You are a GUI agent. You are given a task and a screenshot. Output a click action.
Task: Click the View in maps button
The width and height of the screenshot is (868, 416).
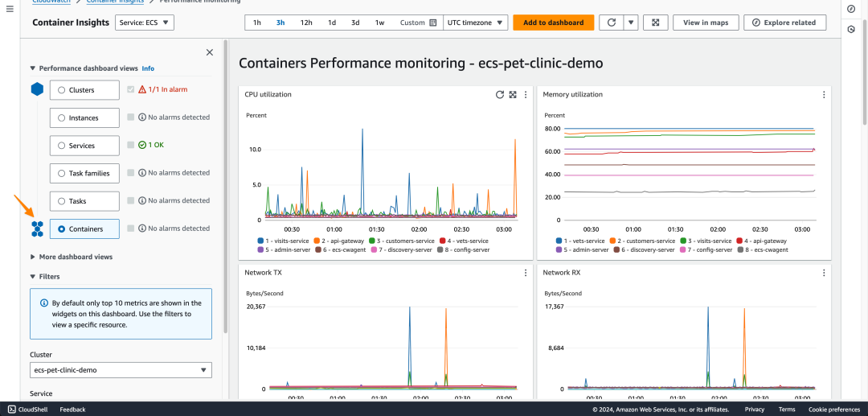click(x=706, y=23)
